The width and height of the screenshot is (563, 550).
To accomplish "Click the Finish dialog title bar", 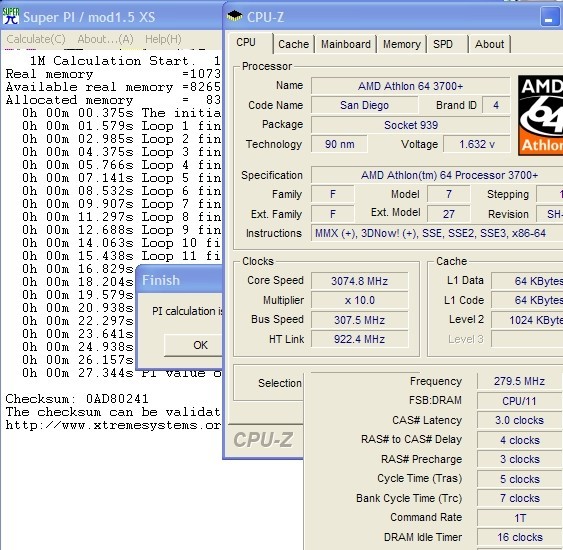I will point(180,280).
